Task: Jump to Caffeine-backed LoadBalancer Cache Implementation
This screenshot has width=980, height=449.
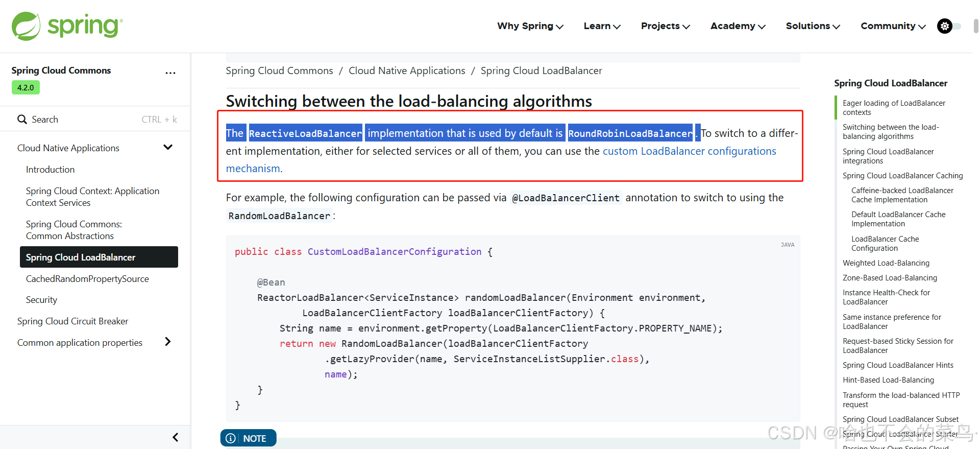Action: [x=902, y=195]
